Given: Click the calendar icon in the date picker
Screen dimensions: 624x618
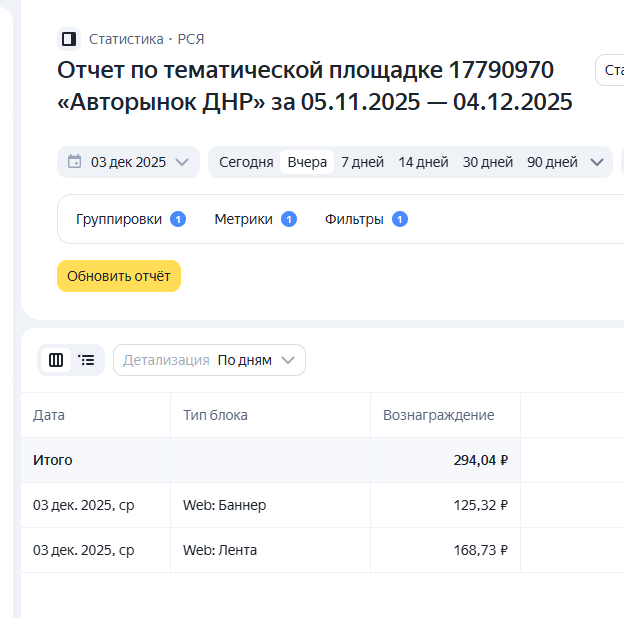Looking at the screenshot, I should (x=75, y=162).
